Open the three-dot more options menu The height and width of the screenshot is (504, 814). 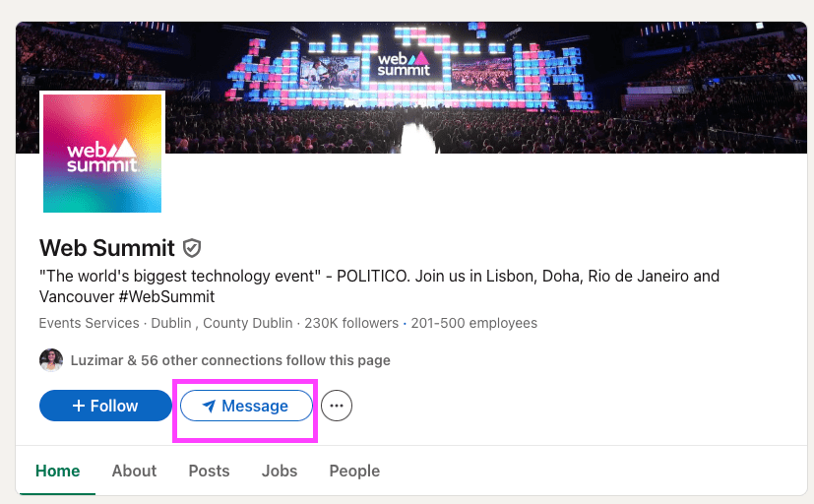pyautogui.click(x=337, y=406)
